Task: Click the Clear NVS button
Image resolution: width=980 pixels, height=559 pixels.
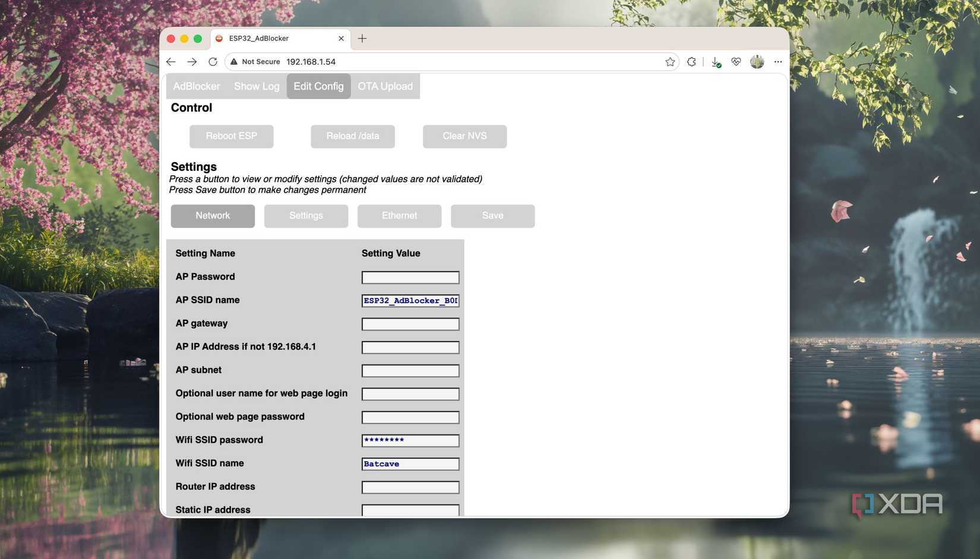Action: click(464, 136)
